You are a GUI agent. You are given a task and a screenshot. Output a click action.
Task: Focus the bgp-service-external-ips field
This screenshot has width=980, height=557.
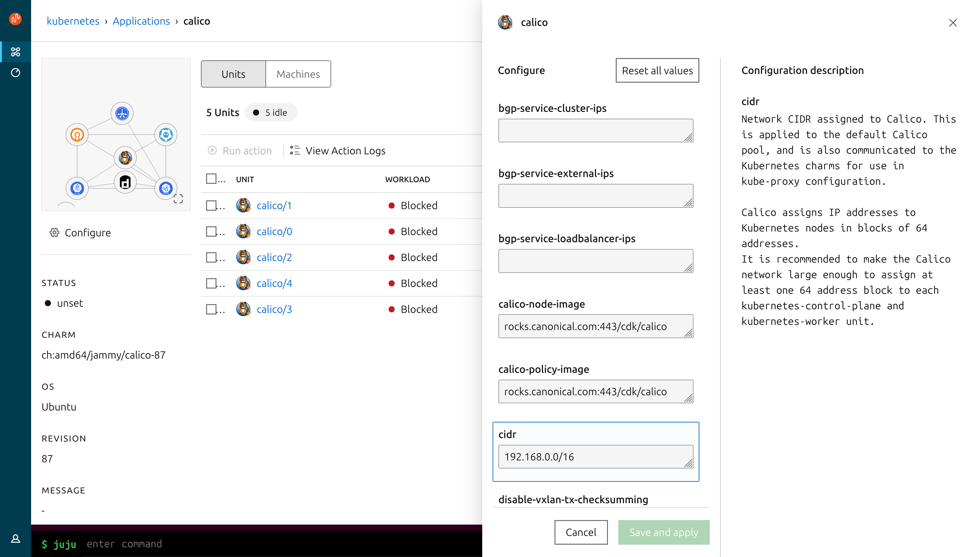pos(596,196)
